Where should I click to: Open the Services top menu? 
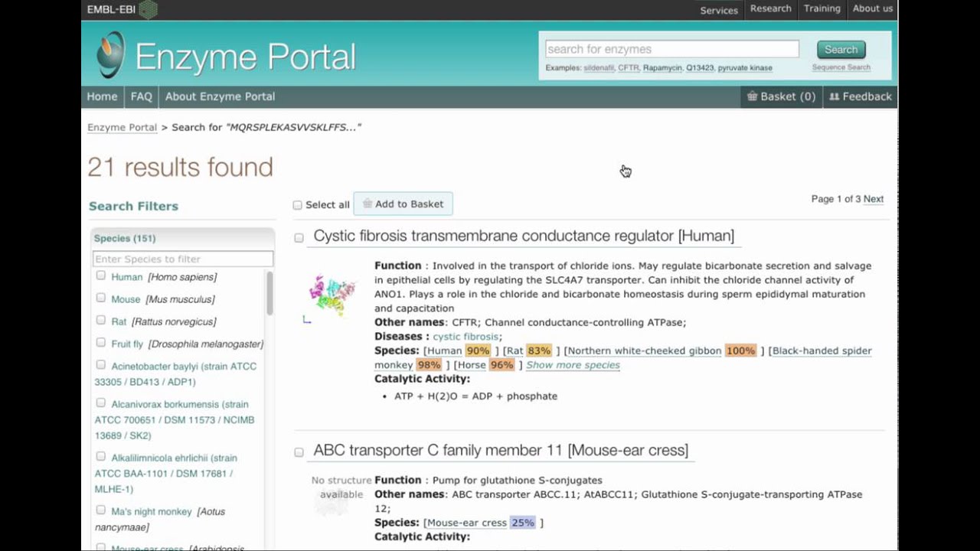719,10
